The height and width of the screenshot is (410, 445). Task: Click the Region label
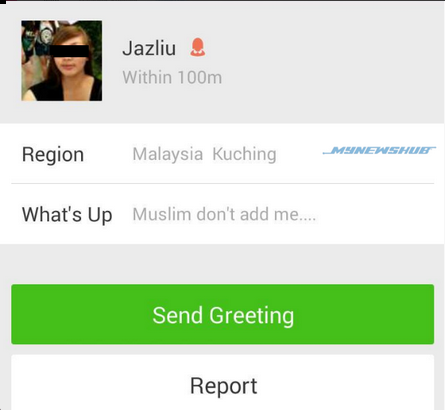[53, 155]
